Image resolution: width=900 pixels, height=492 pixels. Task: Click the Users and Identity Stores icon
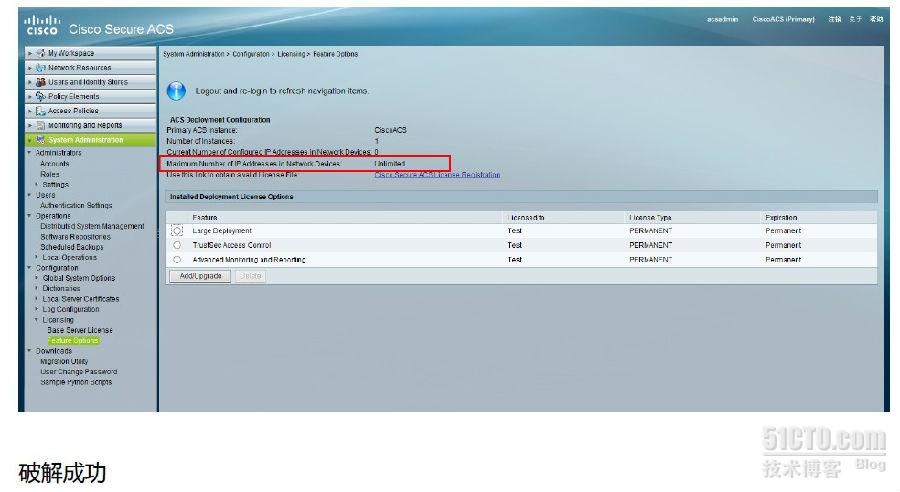pos(41,82)
